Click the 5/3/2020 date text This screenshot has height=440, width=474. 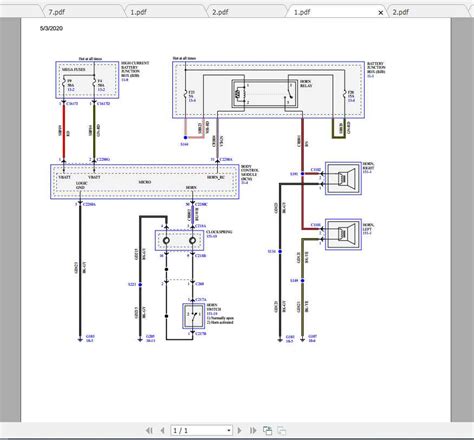[x=51, y=28]
